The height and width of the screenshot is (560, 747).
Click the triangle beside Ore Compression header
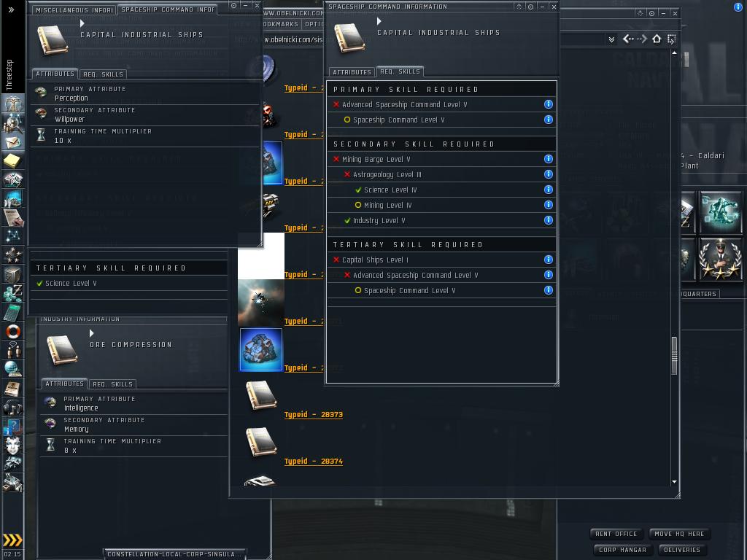click(92, 332)
